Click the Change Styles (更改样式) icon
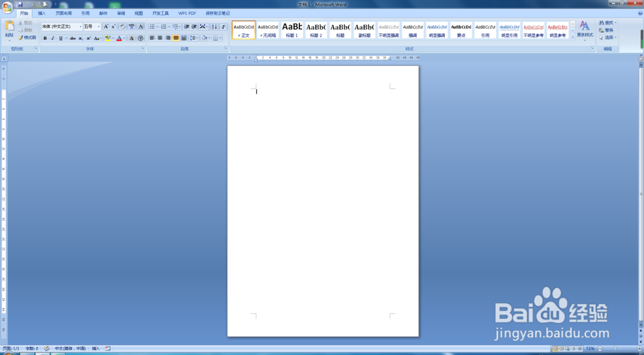The height and width of the screenshot is (355, 644). pos(585,30)
